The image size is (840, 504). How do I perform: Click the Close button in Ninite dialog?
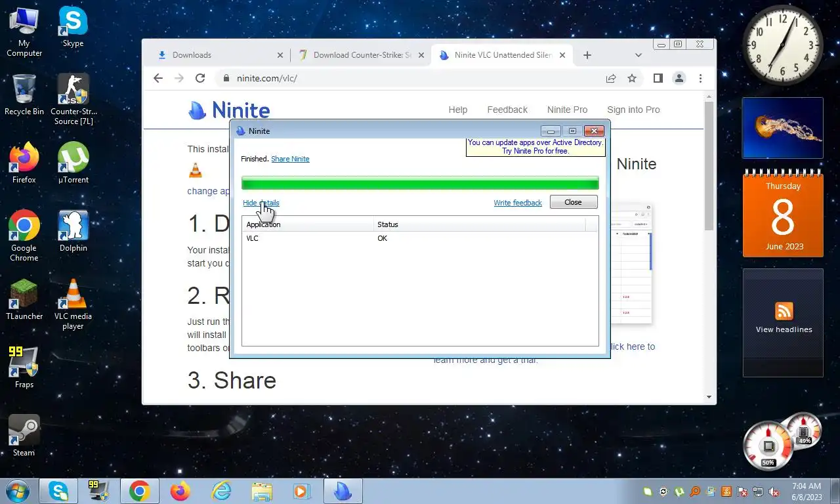[574, 202]
